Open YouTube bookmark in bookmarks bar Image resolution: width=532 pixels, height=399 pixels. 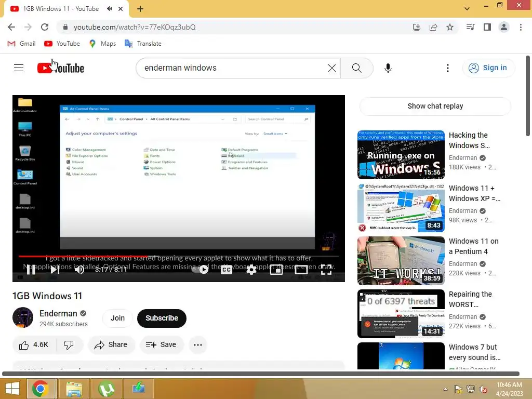coord(62,44)
